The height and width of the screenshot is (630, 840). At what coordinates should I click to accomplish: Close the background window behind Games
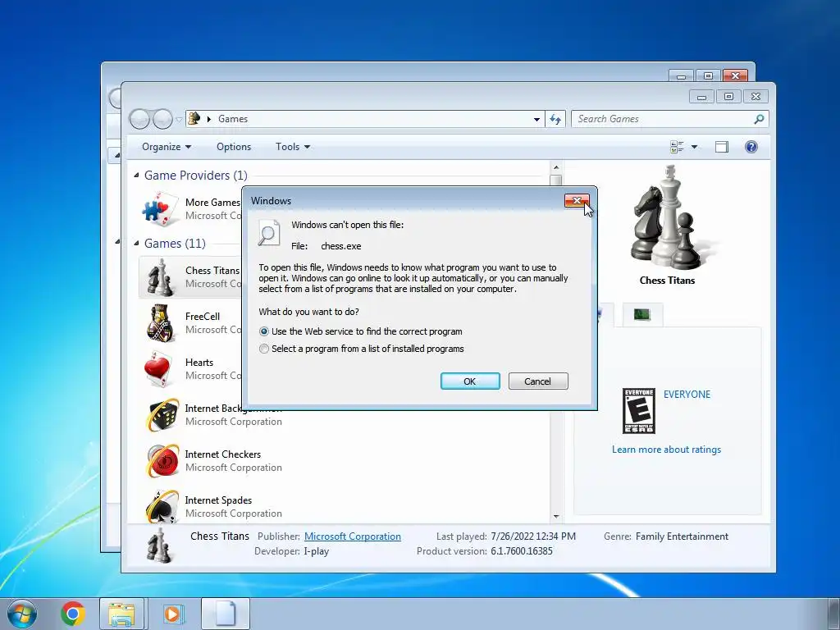coord(735,76)
